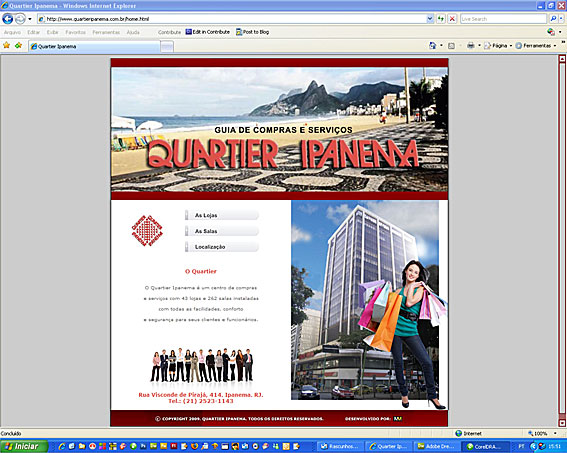Screen dimensions: 567x453
Task: Click the O Quartier heading
Action: 201,271
